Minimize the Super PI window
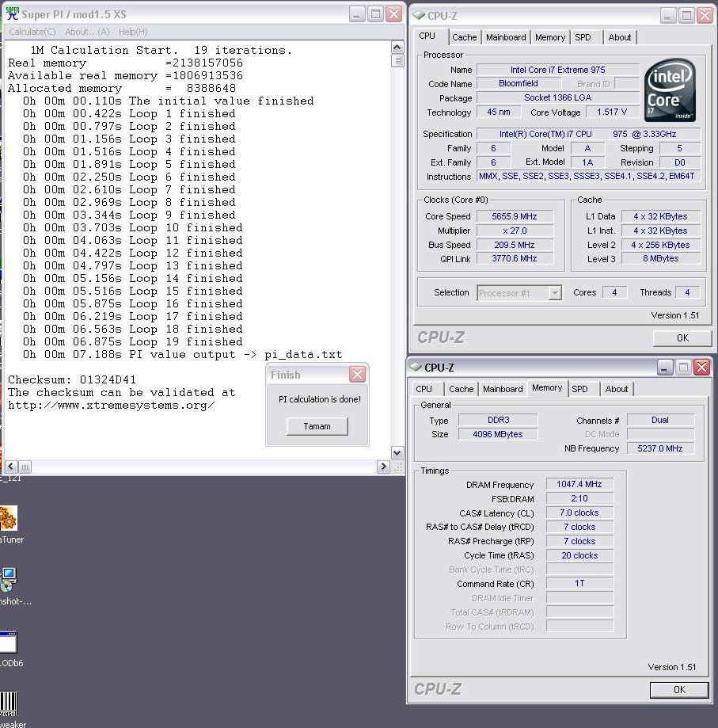 pos(356,14)
